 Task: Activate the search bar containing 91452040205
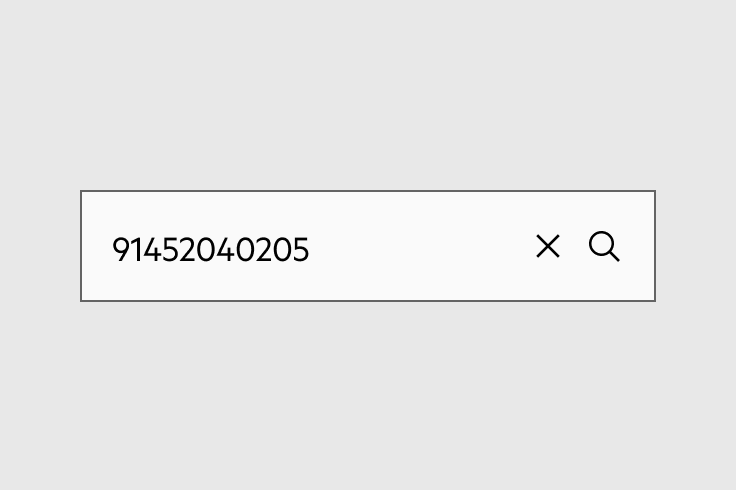[x=368, y=246]
